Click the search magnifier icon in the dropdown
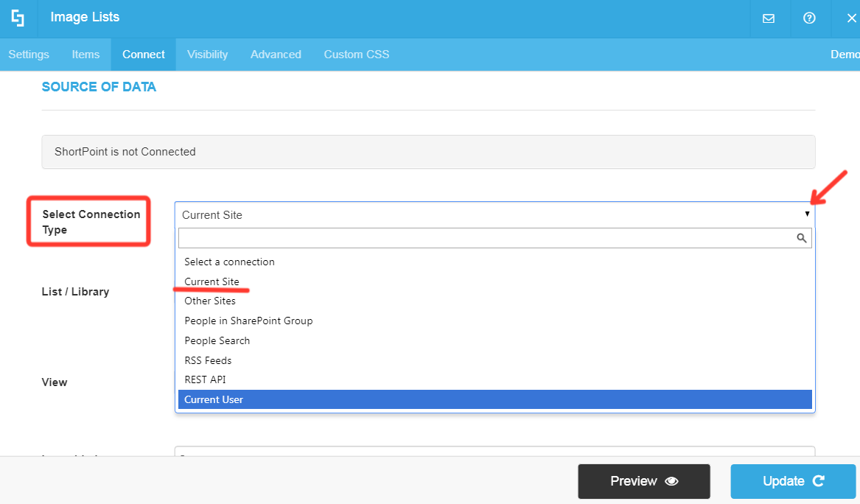 coord(802,237)
